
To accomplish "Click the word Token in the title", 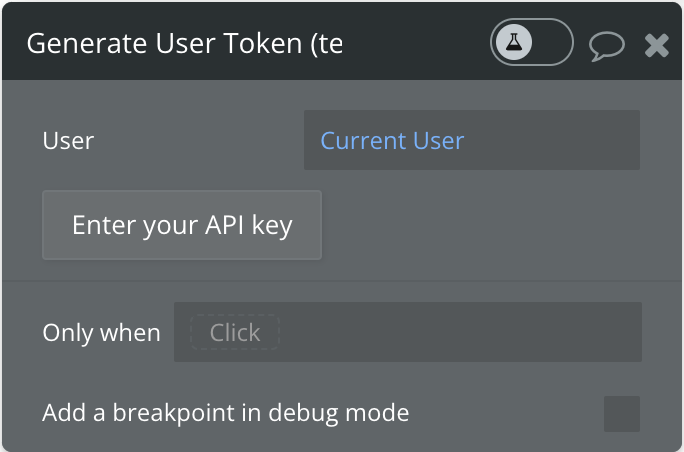I will tap(263, 44).
